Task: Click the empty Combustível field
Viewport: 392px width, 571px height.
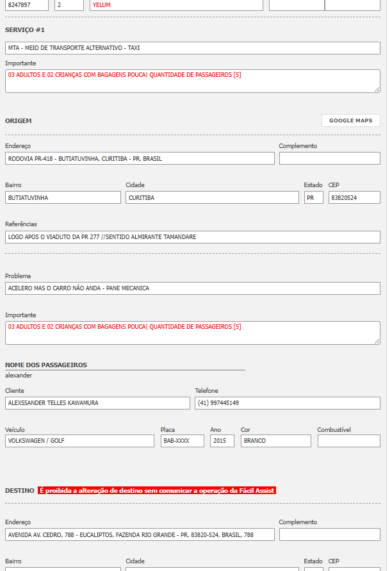Action: tap(348, 441)
